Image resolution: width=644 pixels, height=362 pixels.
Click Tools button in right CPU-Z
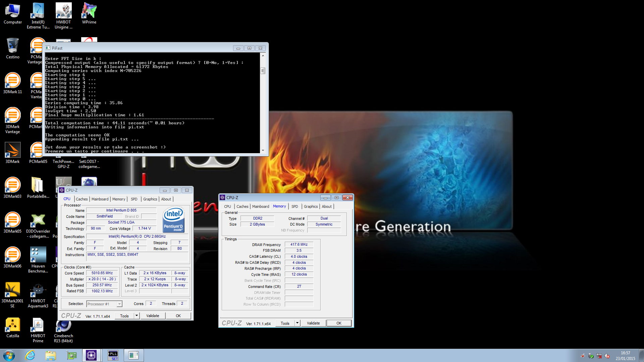coord(285,323)
